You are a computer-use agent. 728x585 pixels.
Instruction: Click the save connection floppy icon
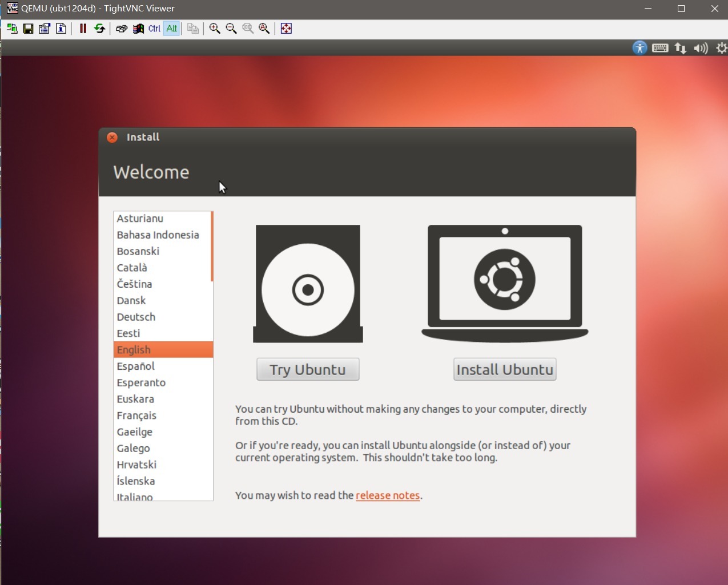[28, 29]
